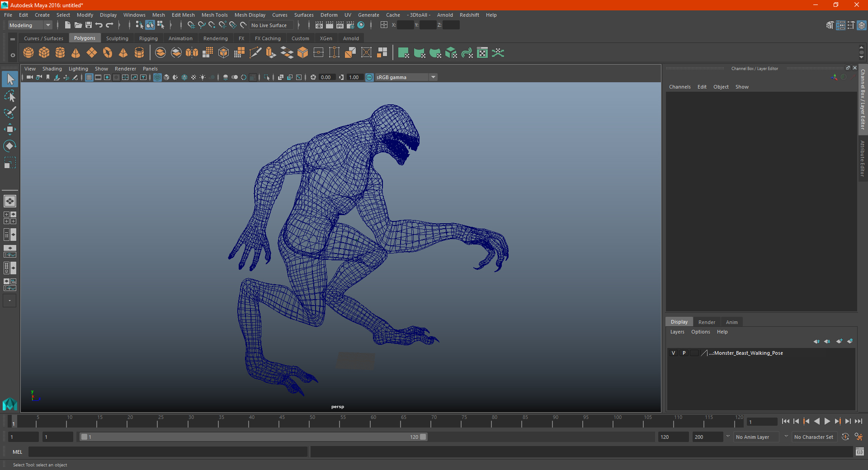Open the Mesh Tools menu
Viewport: 868px width, 470px height.
pos(214,15)
